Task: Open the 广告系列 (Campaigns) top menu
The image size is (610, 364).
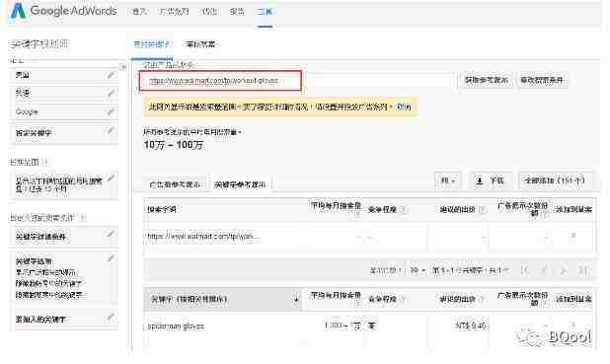Action: pos(174,12)
